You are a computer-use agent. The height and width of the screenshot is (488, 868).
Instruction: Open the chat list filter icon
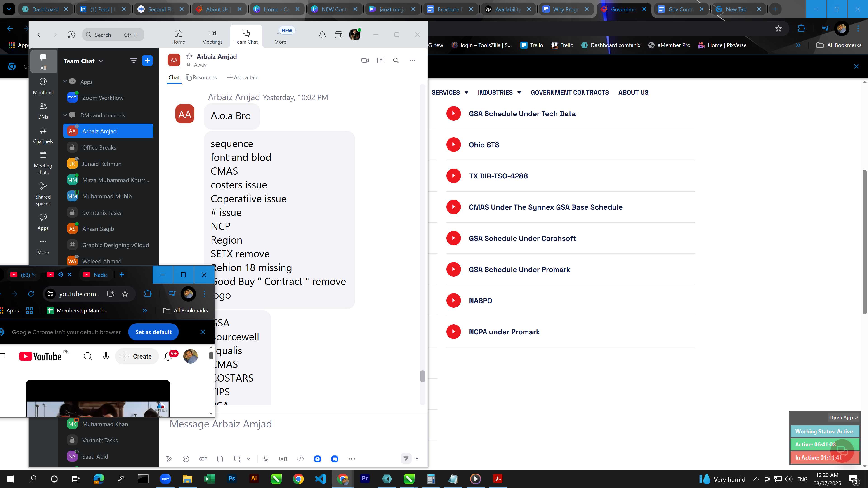133,61
